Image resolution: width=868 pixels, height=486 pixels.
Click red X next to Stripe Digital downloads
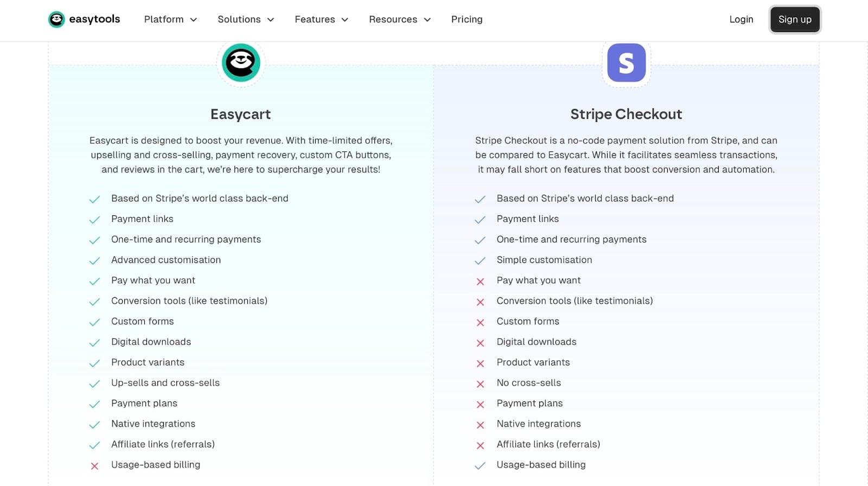(480, 343)
